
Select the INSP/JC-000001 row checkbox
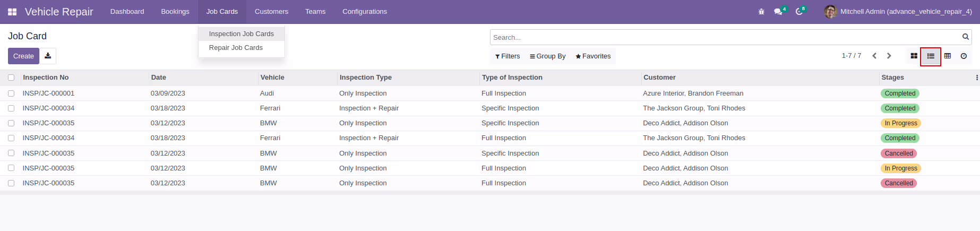[11, 93]
